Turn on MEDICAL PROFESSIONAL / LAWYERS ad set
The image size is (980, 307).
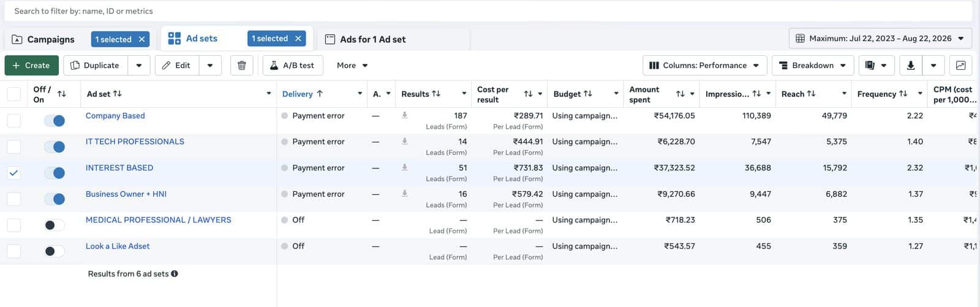pyautogui.click(x=55, y=225)
